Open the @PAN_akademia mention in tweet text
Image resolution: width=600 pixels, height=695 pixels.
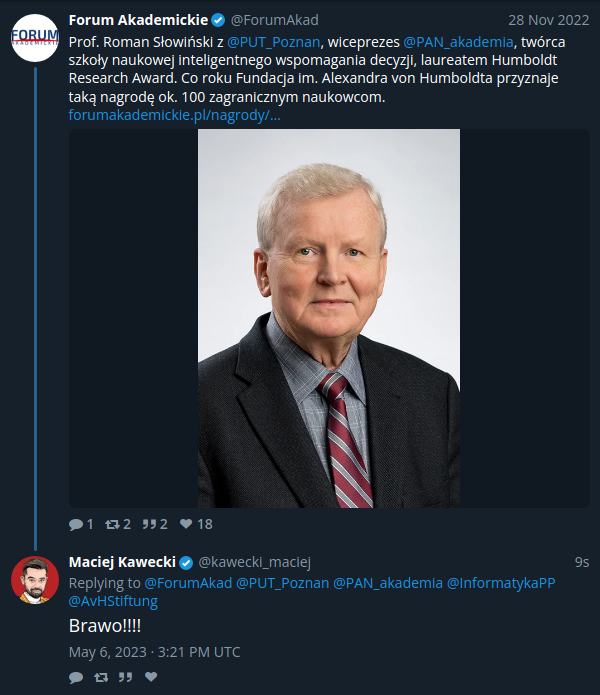point(458,42)
